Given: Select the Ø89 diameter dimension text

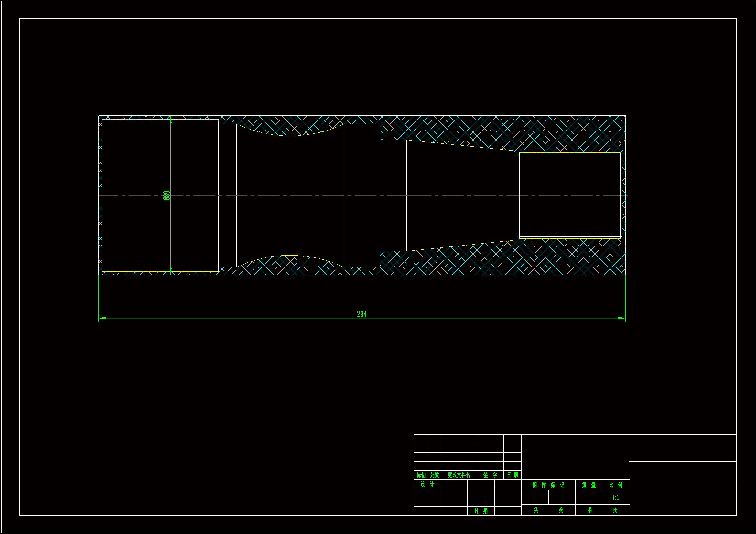Looking at the screenshot, I should tap(167, 195).
